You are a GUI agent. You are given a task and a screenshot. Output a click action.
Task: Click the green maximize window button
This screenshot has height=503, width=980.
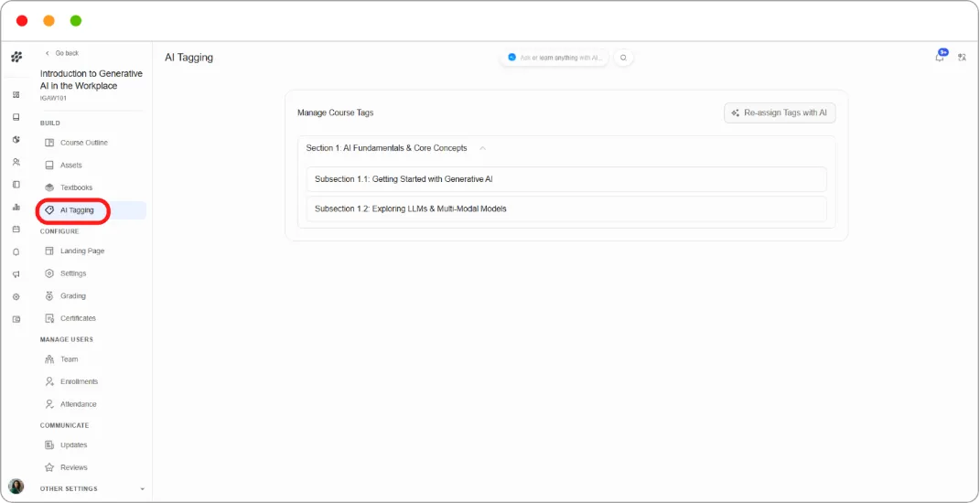76,21
